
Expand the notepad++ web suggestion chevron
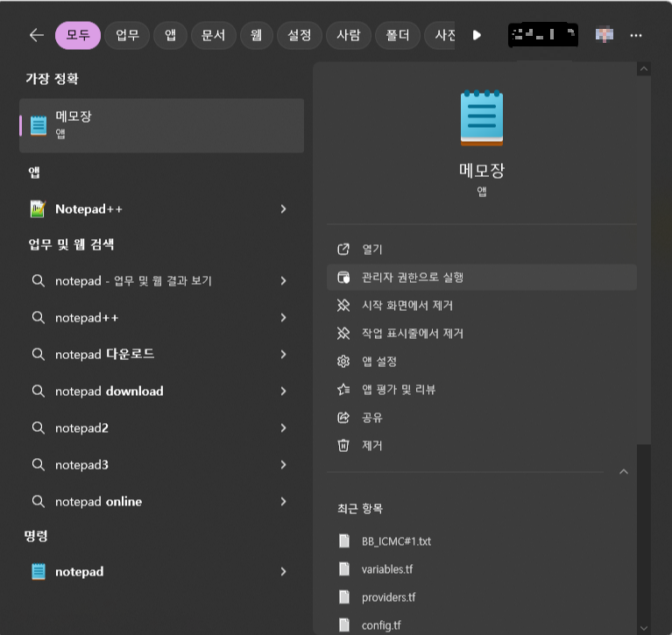[283, 318]
